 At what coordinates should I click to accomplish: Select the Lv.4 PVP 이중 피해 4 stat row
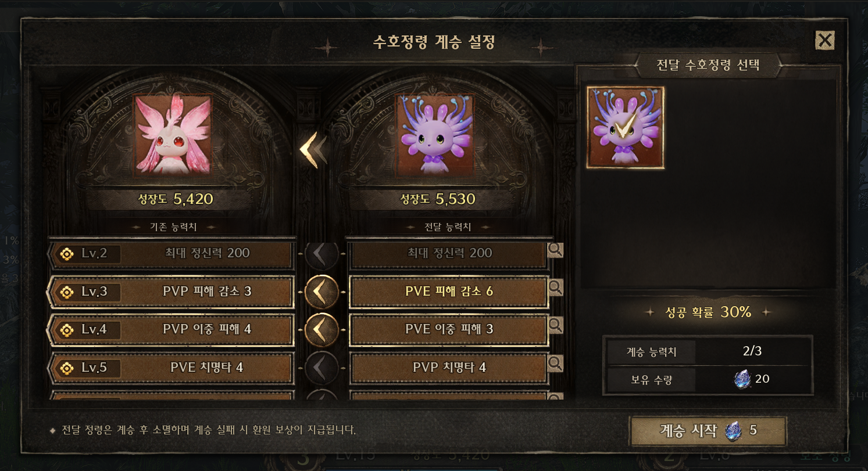169,329
